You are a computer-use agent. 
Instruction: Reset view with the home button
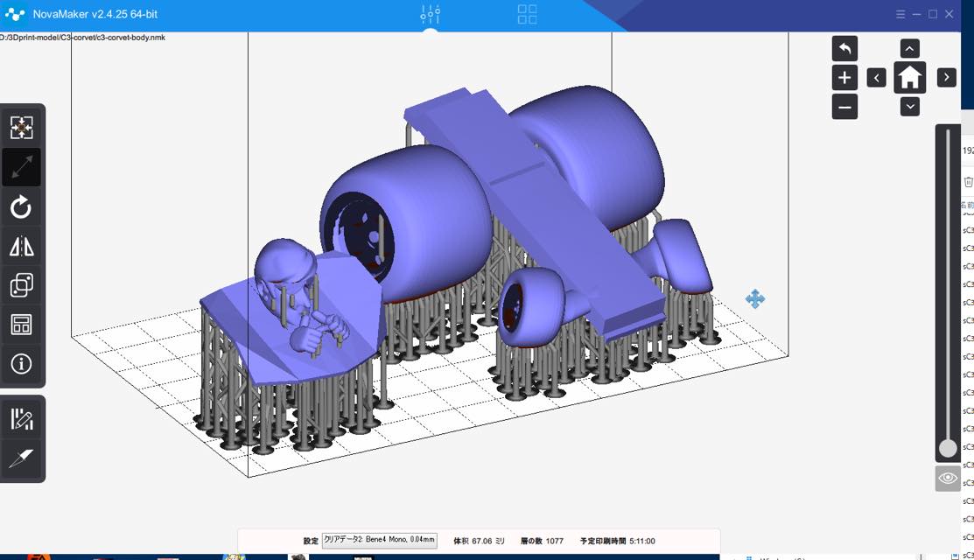[910, 78]
